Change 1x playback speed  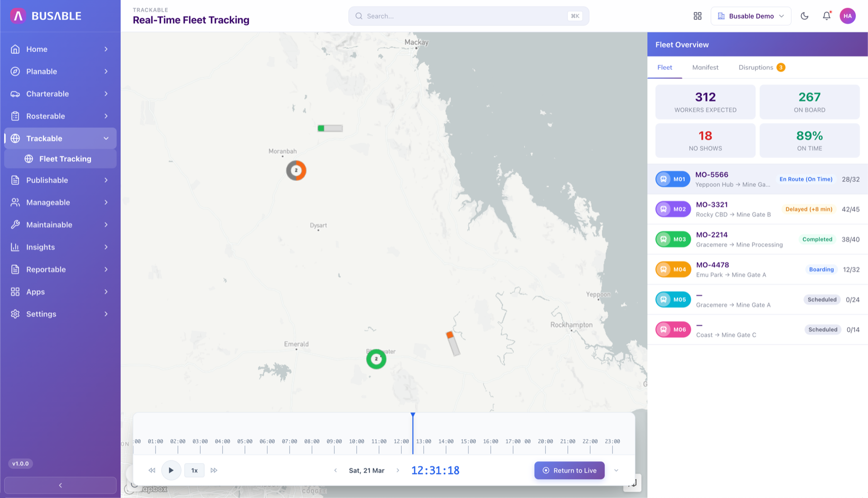coord(194,470)
